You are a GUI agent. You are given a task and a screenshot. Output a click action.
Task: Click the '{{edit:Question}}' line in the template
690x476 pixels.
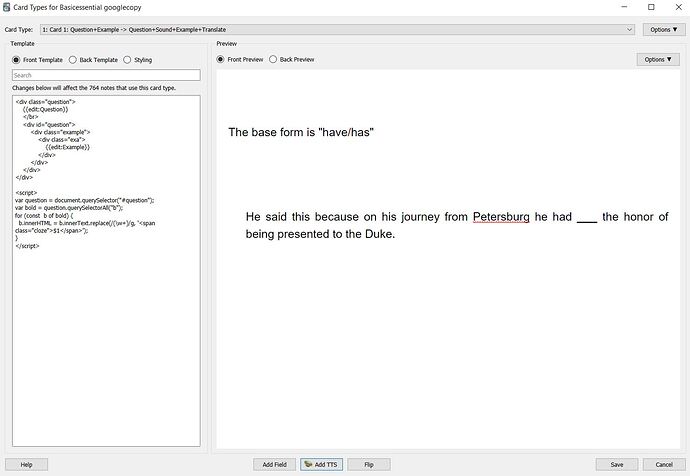click(46, 110)
